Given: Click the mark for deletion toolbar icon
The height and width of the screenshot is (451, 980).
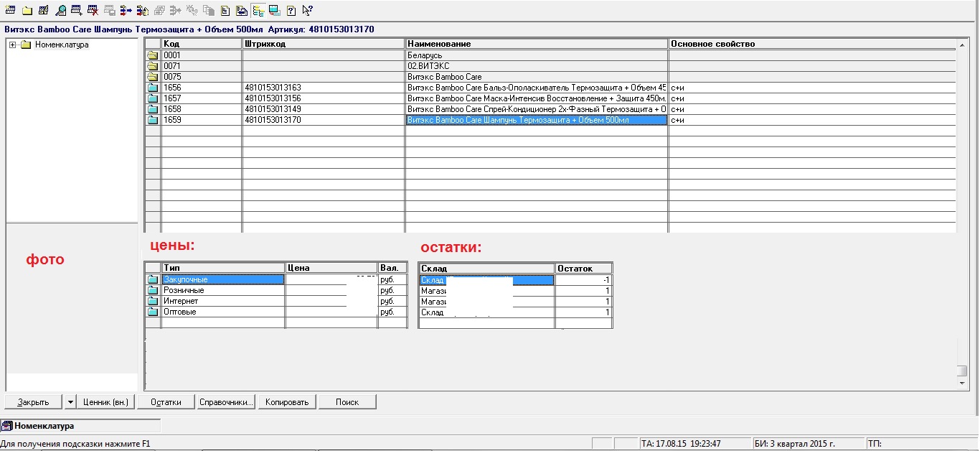Looking at the screenshot, I should tap(93, 10).
